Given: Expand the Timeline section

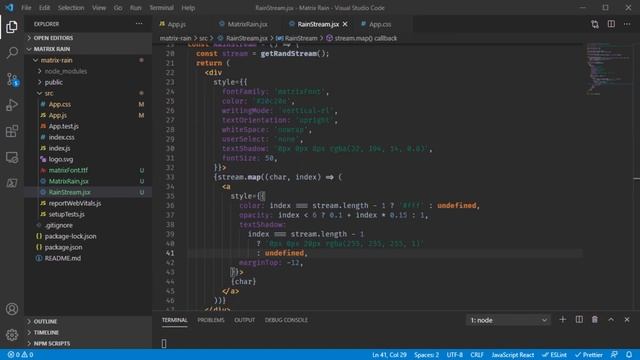Looking at the screenshot, I should click(88, 332).
